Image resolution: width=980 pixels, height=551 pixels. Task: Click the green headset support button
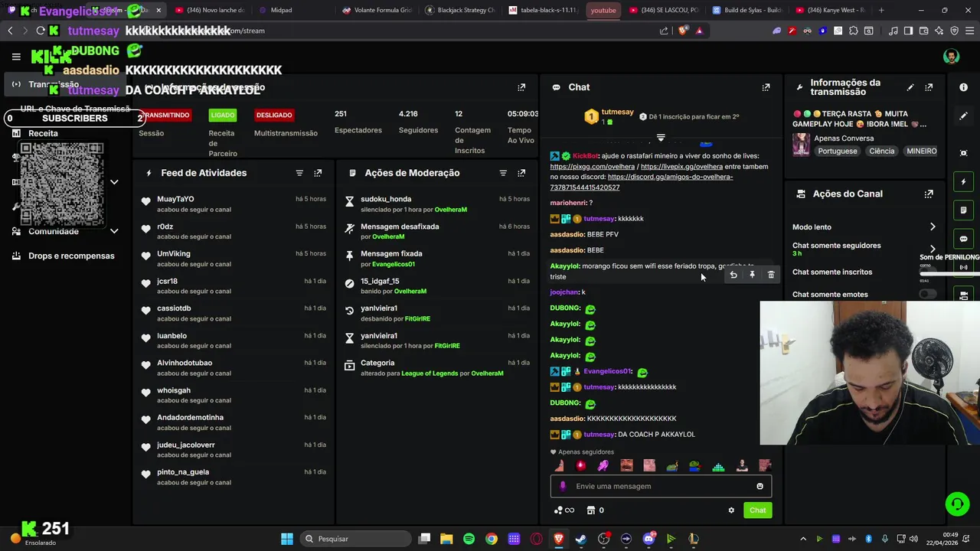[x=957, y=504]
